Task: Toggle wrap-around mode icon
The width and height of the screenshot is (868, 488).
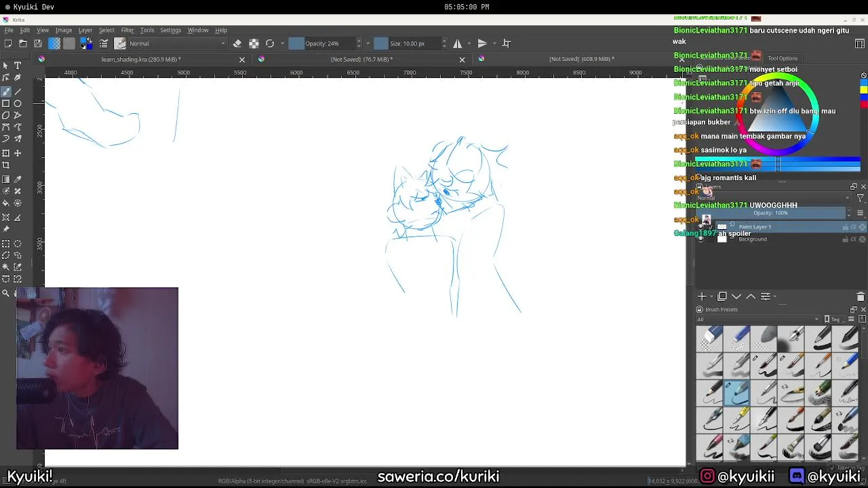Action: (x=506, y=43)
